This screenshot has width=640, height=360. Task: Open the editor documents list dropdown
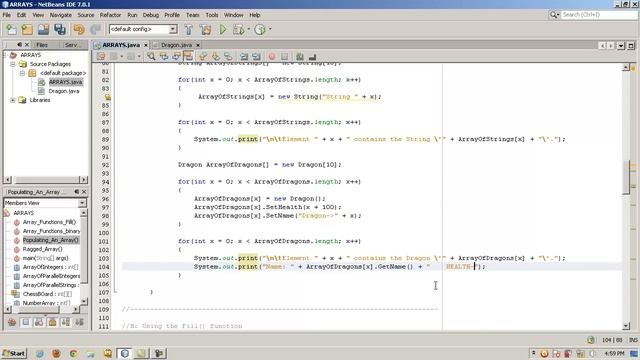(621, 46)
